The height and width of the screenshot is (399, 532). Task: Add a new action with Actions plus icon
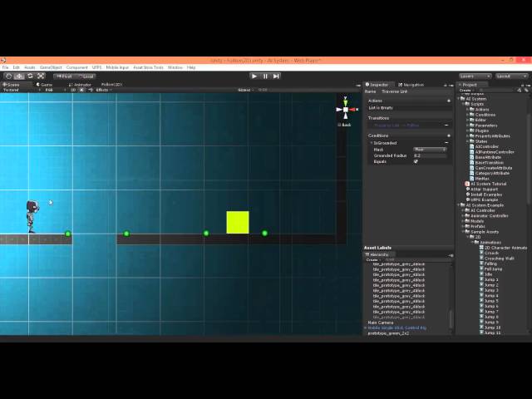pyautogui.click(x=449, y=101)
